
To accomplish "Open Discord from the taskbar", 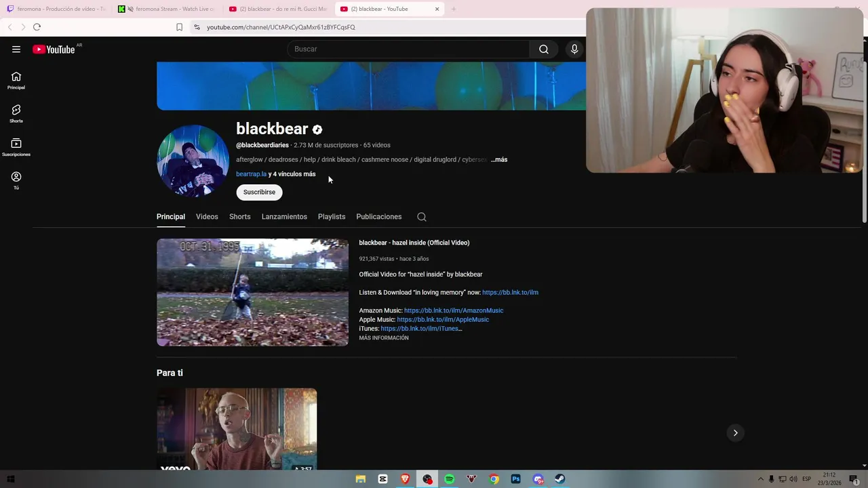I will coord(538,479).
